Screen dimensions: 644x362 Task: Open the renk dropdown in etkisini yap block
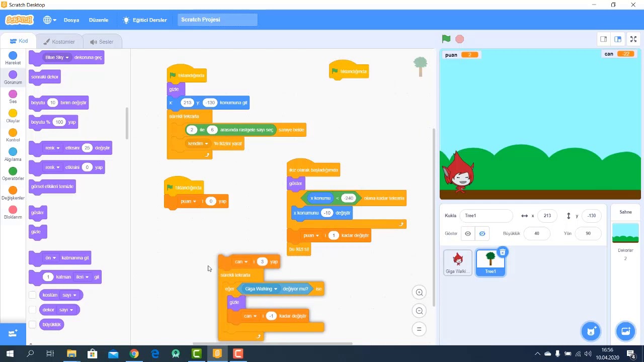[x=52, y=167]
